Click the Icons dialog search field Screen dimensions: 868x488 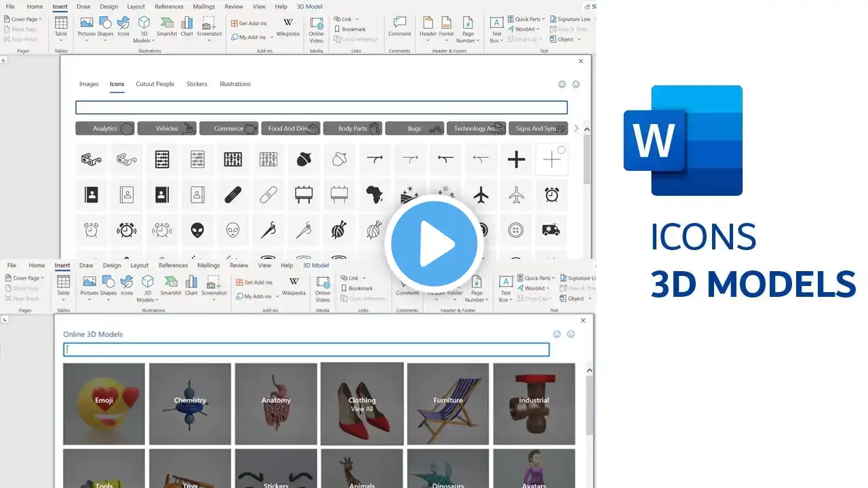coord(321,107)
